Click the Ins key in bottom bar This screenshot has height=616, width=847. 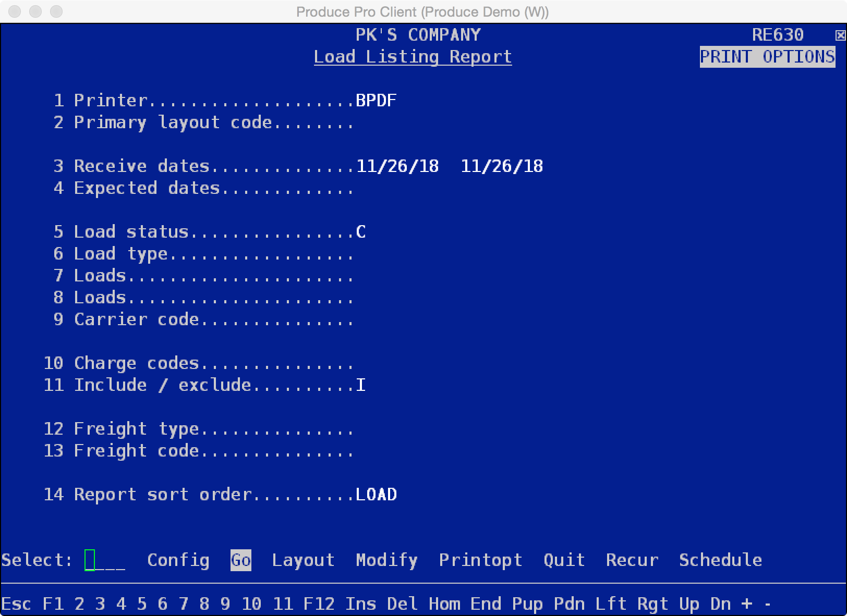coord(360,604)
